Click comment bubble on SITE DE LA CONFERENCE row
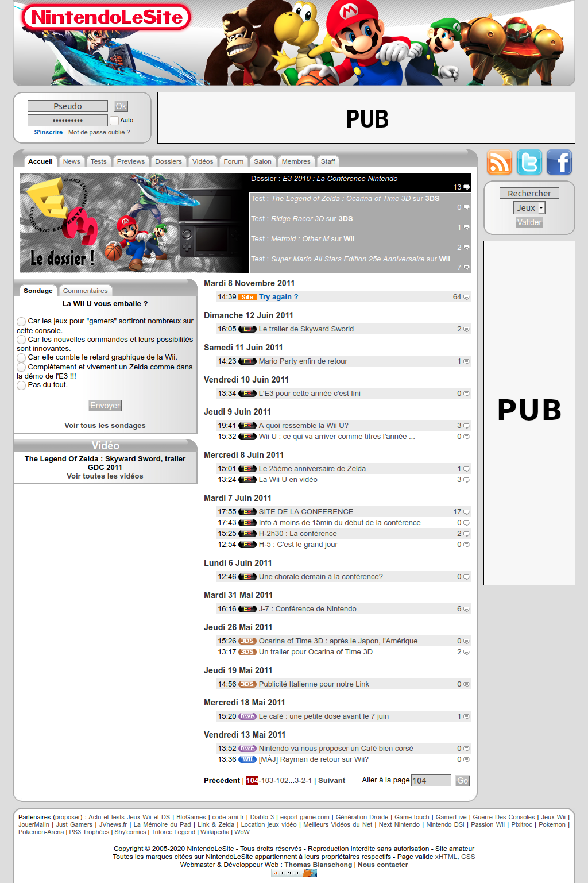Screen dimensions: 588x883 pos(466,512)
